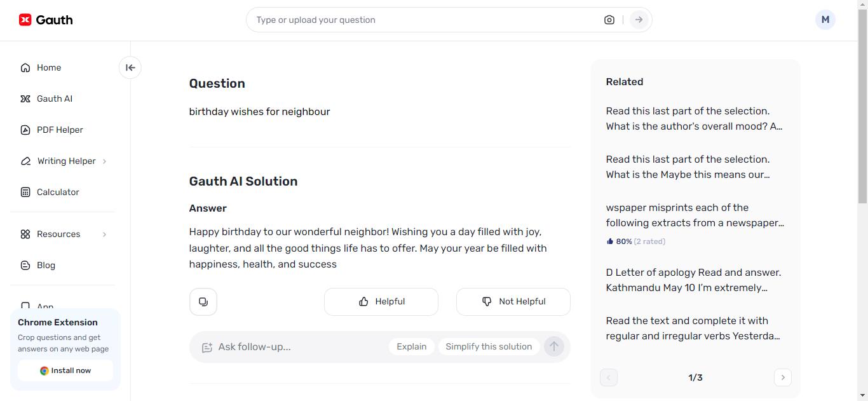
Task: Click the Install now button
Action: pos(65,370)
